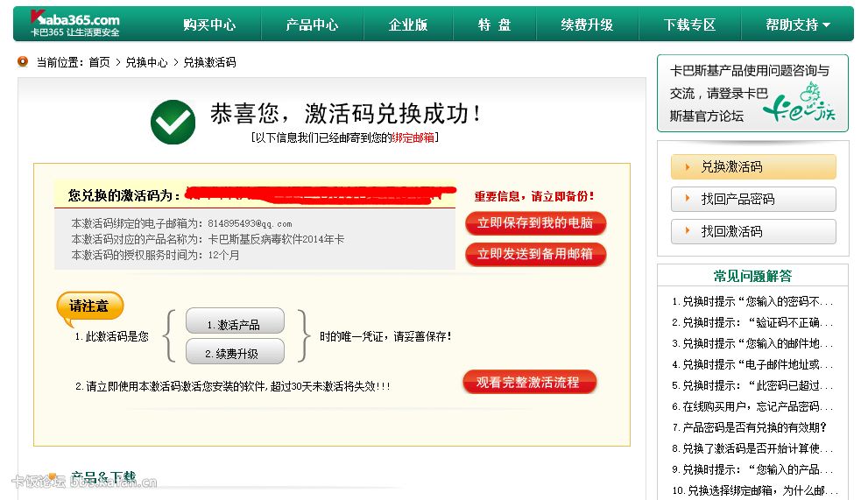Image resolution: width=868 pixels, height=500 pixels.
Task: Open the 特盘 navigation item
Action: coord(494,25)
